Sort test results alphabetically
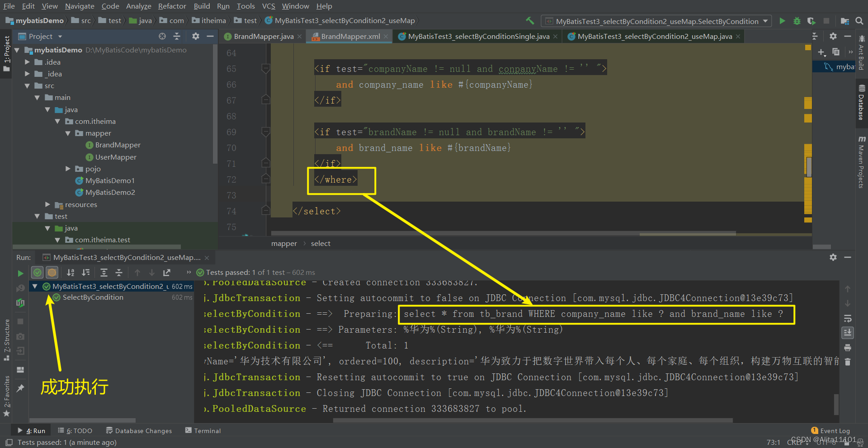The width and height of the screenshot is (868, 448). point(71,273)
